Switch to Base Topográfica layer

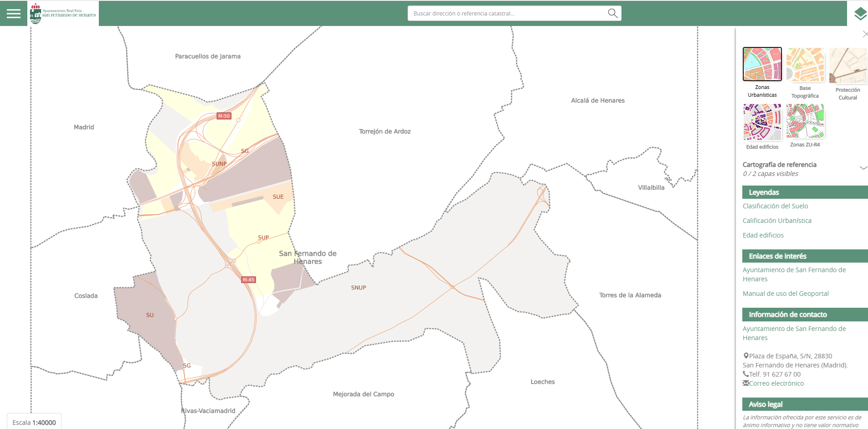point(805,65)
